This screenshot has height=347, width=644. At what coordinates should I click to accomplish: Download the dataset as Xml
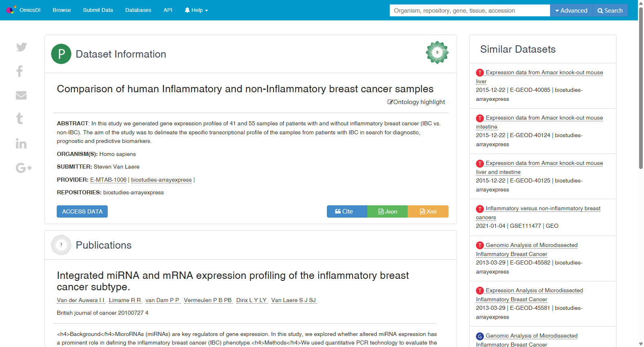[x=428, y=211]
